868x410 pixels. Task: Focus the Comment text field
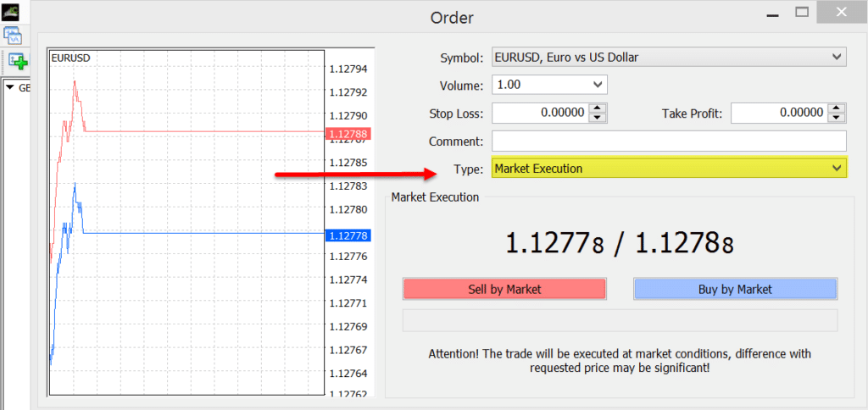pyautogui.click(x=669, y=141)
